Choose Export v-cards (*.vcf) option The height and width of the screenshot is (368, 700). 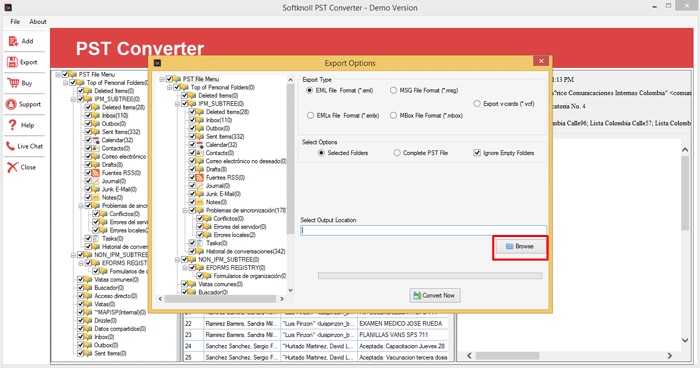[477, 104]
